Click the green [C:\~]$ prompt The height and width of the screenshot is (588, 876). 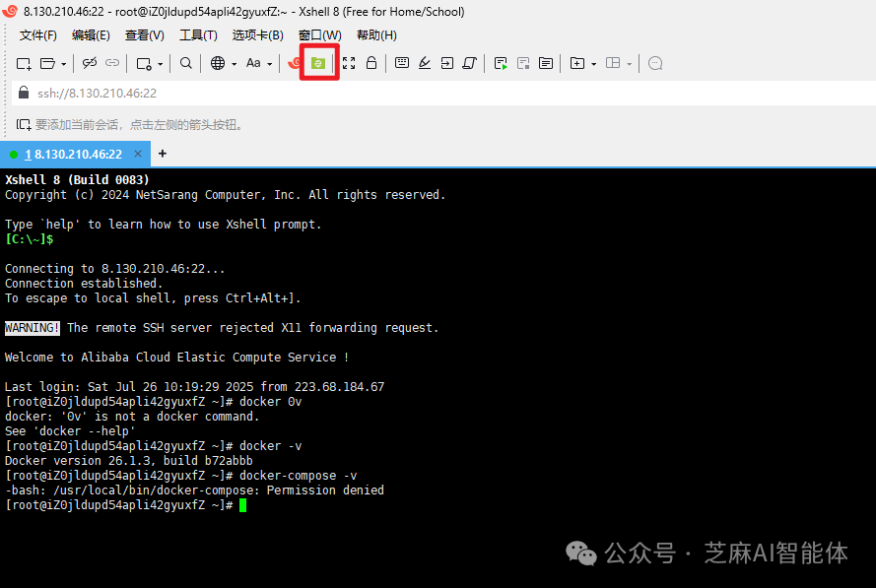[x=29, y=239]
